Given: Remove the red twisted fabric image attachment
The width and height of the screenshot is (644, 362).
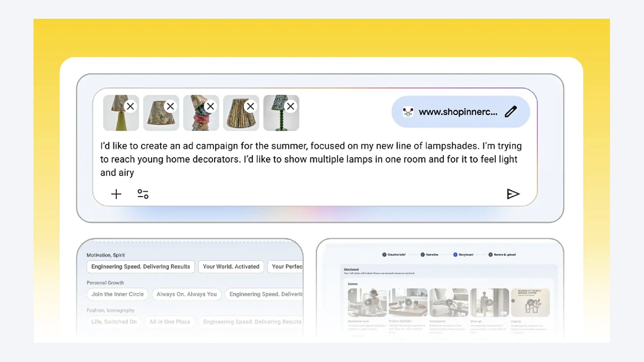Looking at the screenshot, I should 210,106.
